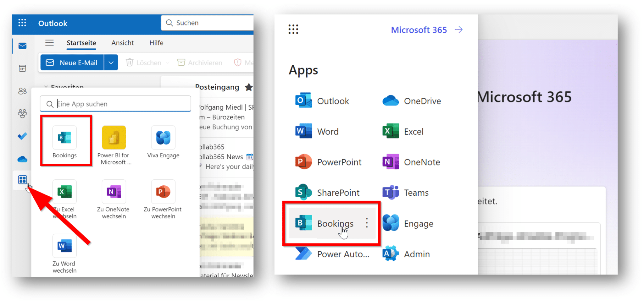This screenshot has height=305, width=644.
Task: Open the People contacts icon in sidebar
Action: point(22,91)
